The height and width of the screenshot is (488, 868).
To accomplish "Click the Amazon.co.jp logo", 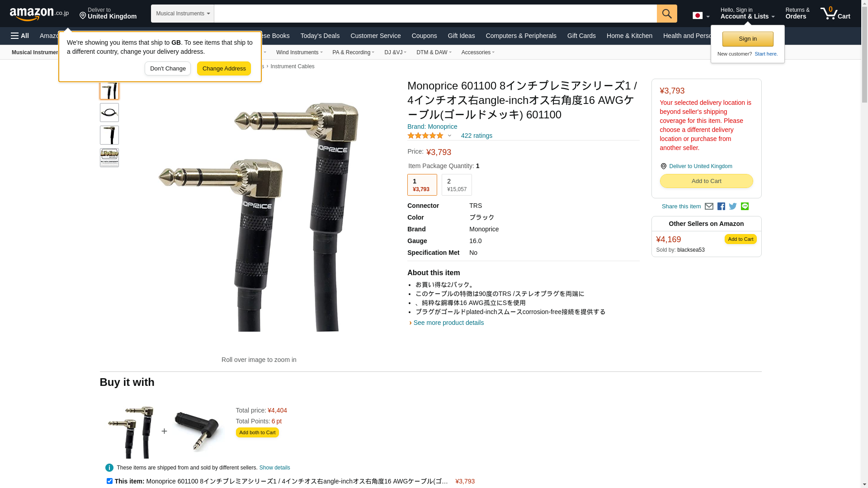I will [x=39, y=14].
